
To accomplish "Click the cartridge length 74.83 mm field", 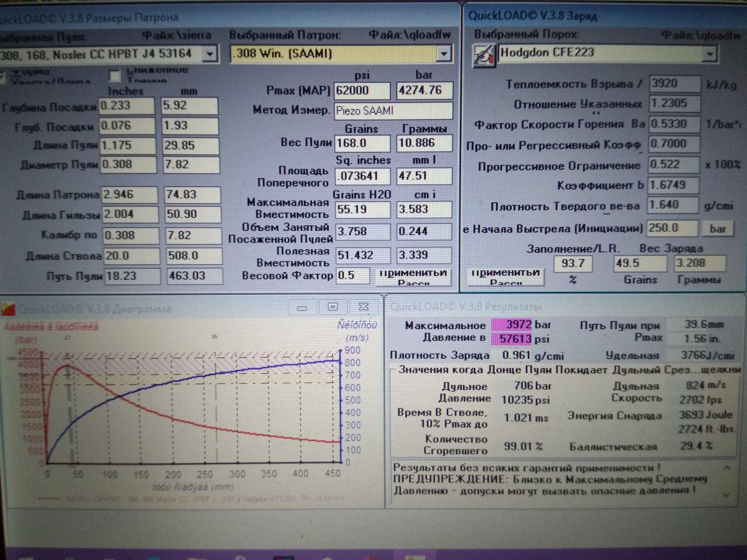I will (x=192, y=195).
